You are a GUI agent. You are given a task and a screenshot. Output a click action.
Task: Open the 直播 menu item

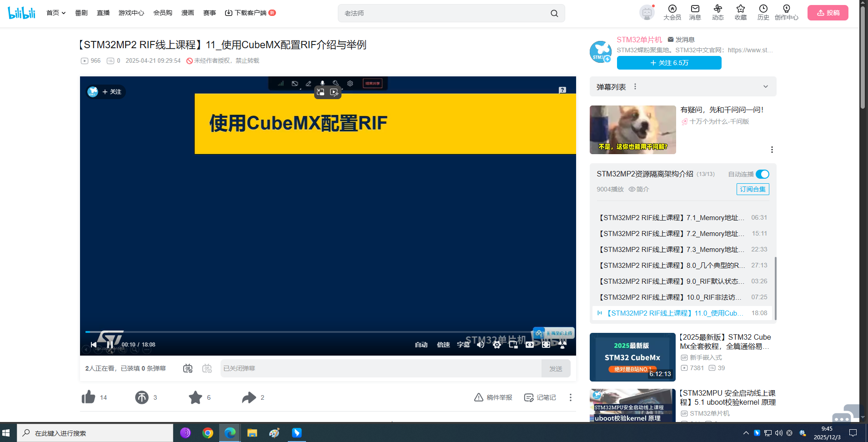tap(103, 13)
